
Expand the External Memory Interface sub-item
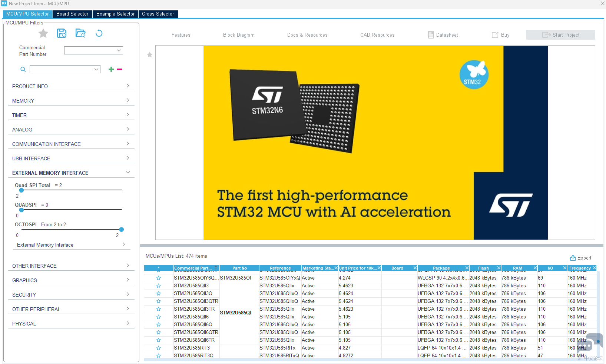[x=72, y=245]
